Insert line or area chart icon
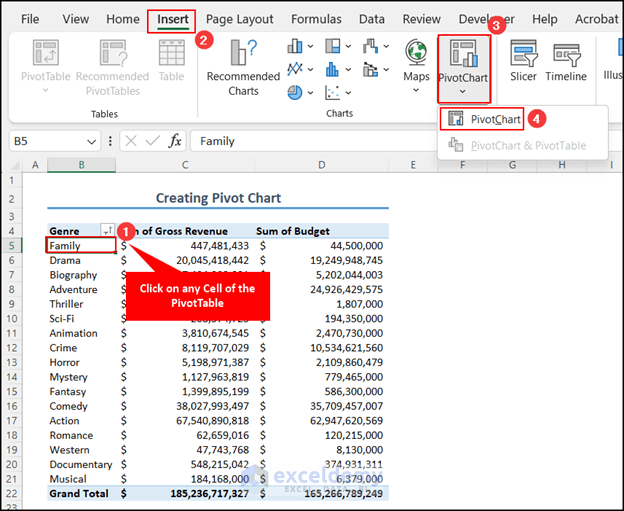Image resolution: width=624 pixels, height=511 pixels. click(295, 69)
